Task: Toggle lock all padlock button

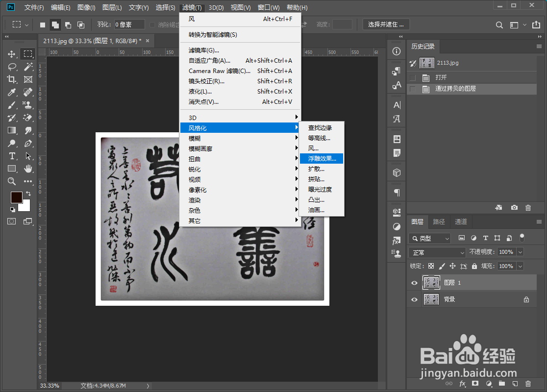Action: (474, 266)
